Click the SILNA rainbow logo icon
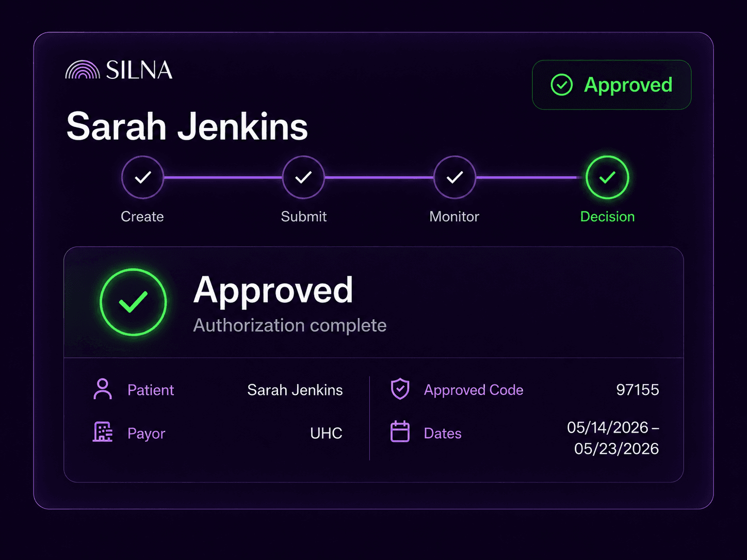 click(83, 70)
